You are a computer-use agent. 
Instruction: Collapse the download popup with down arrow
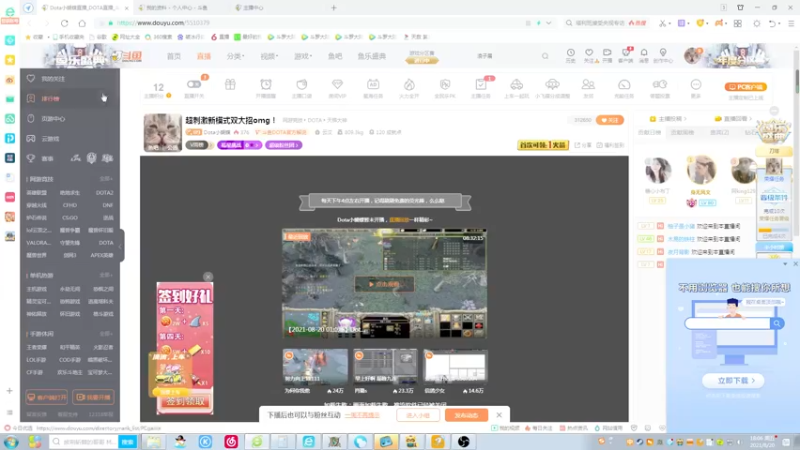785,264
